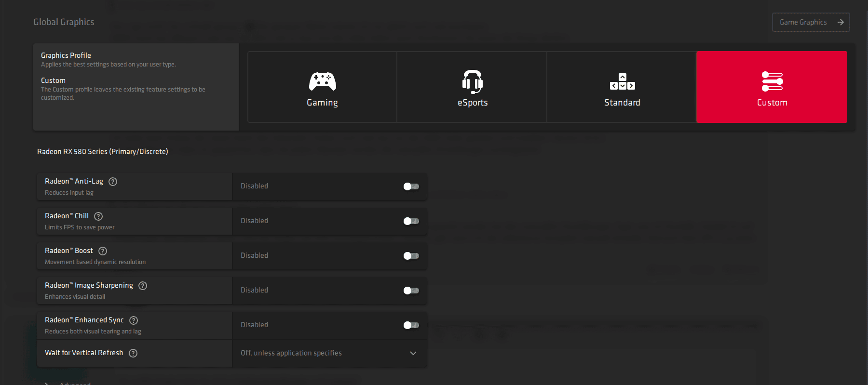Select the Standard arrow keys icon
This screenshot has height=385, width=868.
tap(623, 81)
